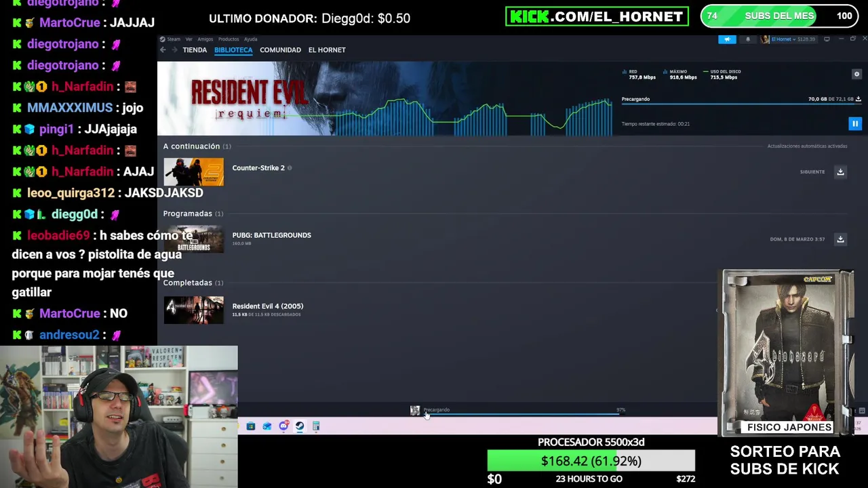Image resolution: width=868 pixels, height=488 pixels.
Task: Click the small game icon beside bottom Precargando
Action: point(415,410)
